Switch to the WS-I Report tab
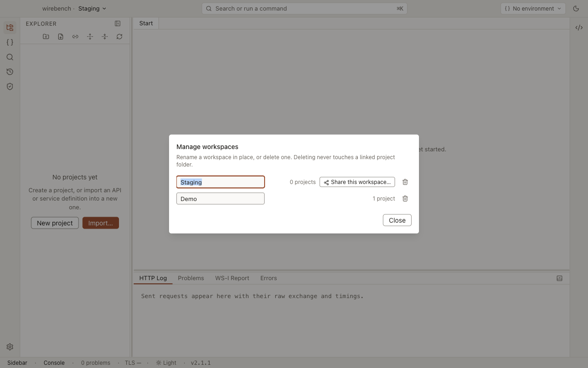This screenshot has height=368, width=588. [232, 278]
